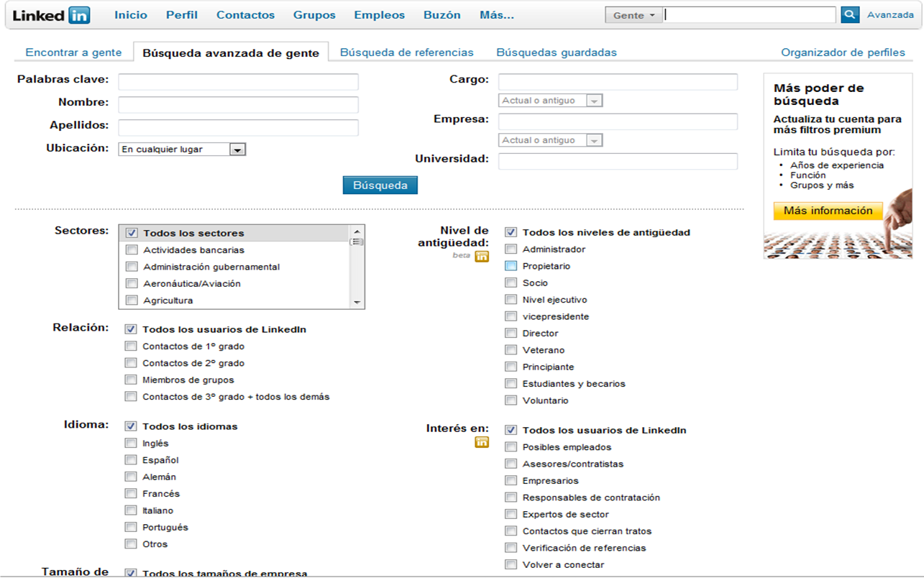Screen dimensions: 924x578
Task: Click the header search text box
Action: click(750, 15)
